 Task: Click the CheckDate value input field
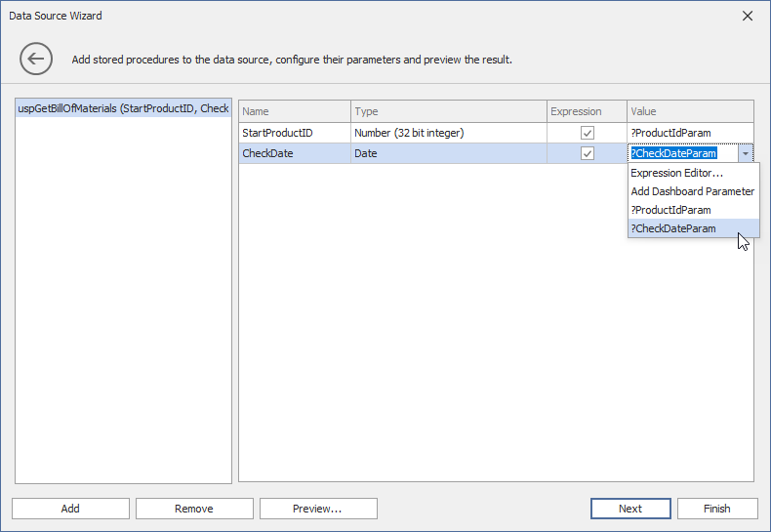(x=680, y=153)
